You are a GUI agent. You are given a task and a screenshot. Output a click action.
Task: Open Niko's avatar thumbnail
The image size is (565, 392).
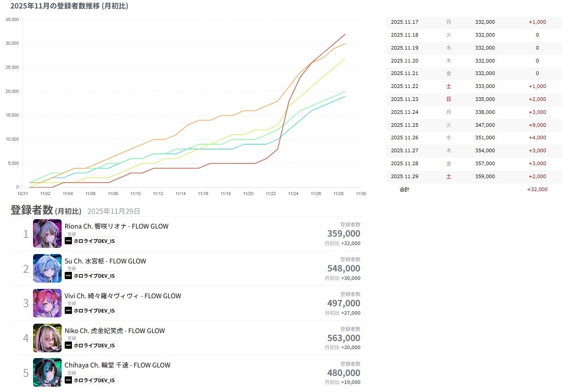click(x=47, y=338)
